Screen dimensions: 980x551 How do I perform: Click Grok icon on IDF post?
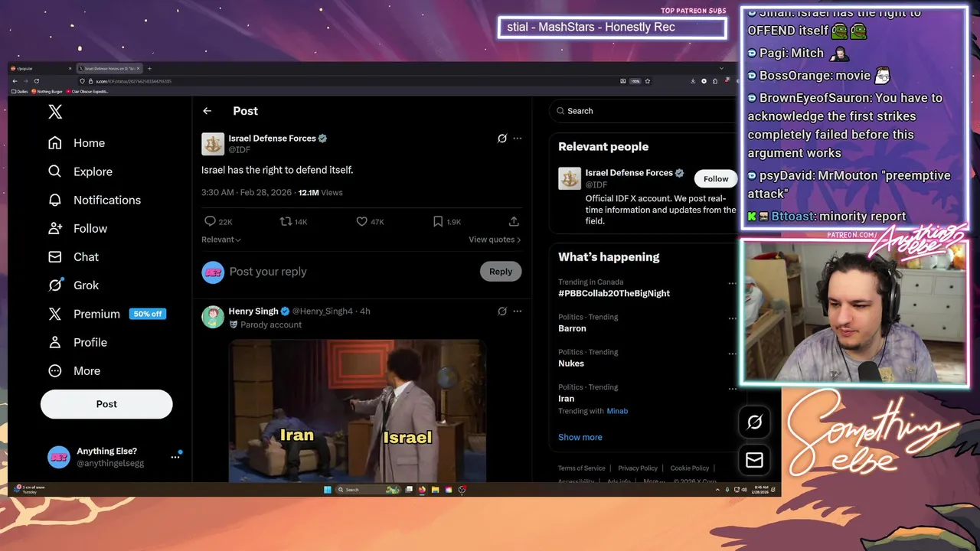point(502,139)
